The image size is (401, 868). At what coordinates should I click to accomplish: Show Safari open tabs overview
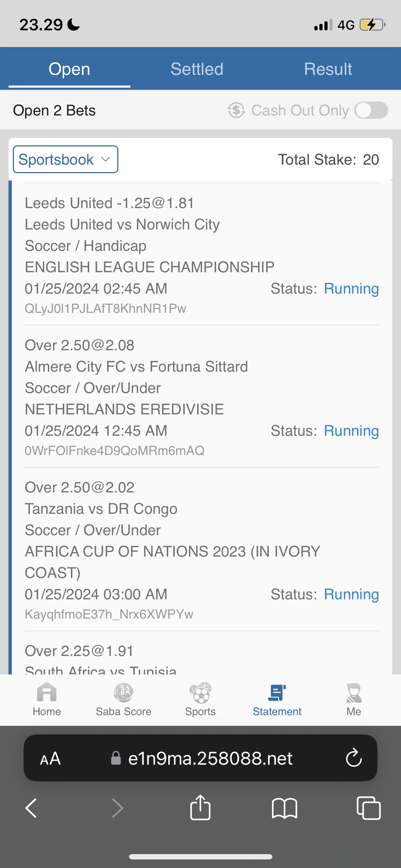point(369,808)
